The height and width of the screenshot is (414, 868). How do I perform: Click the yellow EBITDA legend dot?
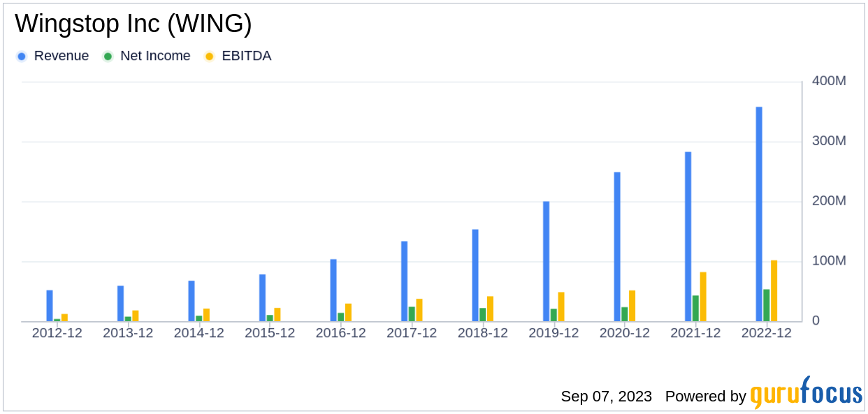coord(209,57)
